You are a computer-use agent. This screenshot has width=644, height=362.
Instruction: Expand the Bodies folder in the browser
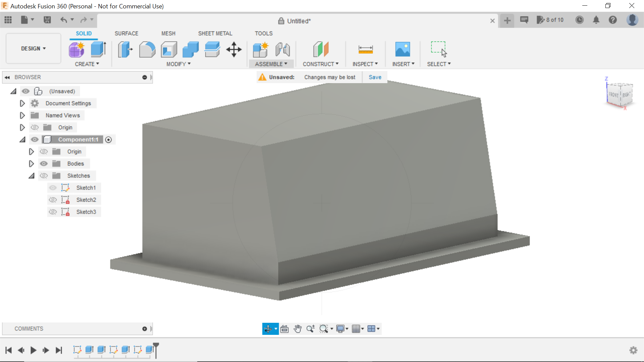click(31, 164)
